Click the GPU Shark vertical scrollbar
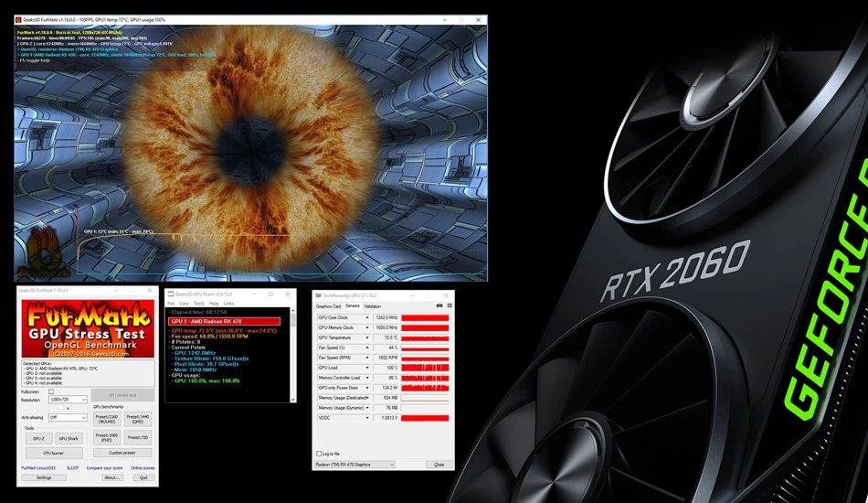Image resolution: width=868 pixels, height=503 pixels. [293, 355]
